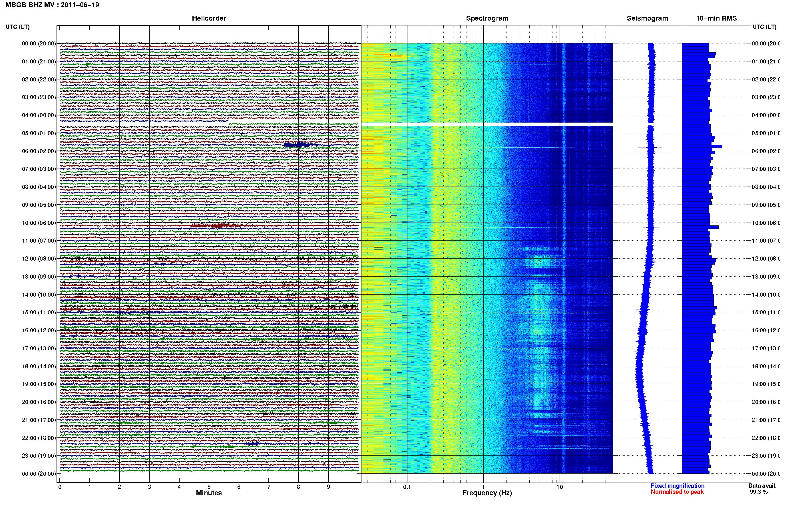Click the white data gap band in the spectrogram
This screenshot has width=812, height=508.
click(487, 124)
